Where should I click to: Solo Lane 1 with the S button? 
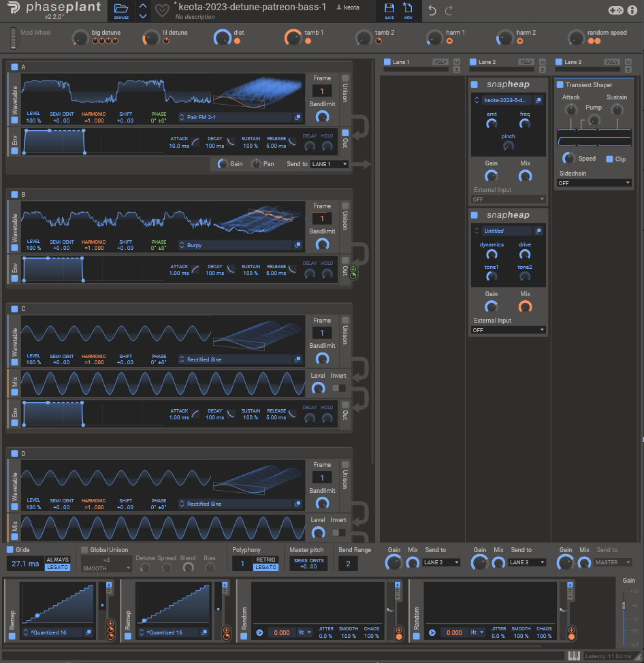(457, 69)
